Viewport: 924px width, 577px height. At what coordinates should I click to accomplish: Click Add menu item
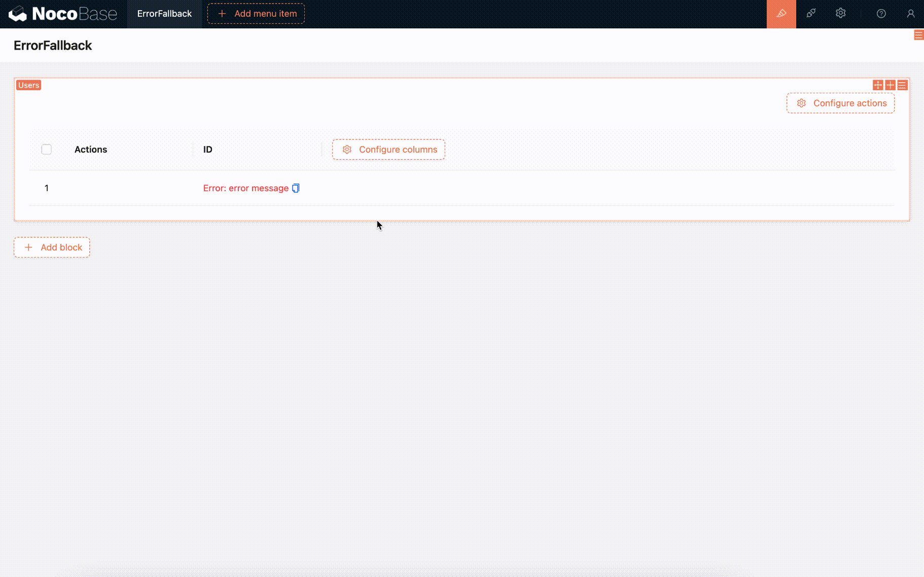[256, 14]
